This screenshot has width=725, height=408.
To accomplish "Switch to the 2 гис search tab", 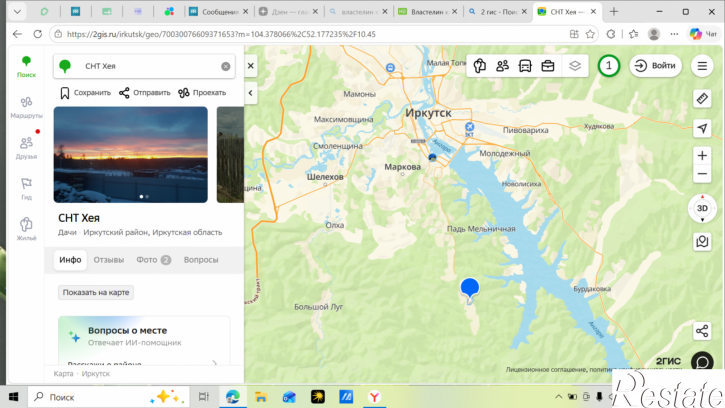I will click(x=497, y=12).
